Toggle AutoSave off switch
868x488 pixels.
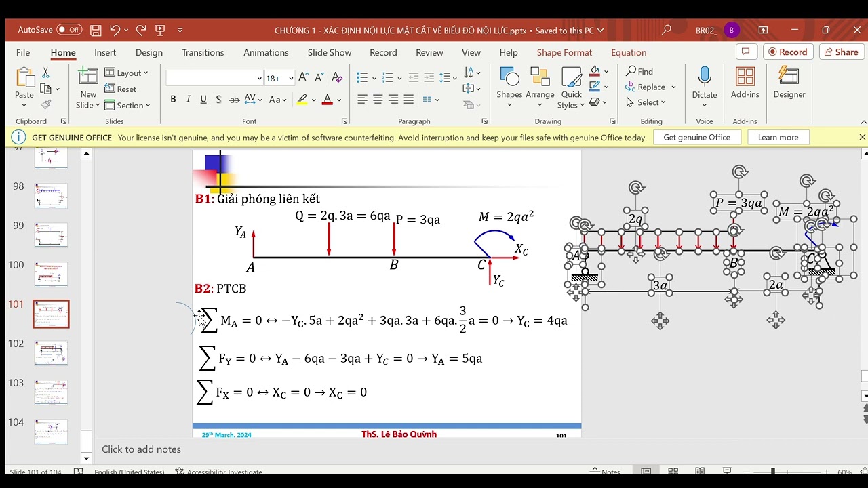click(69, 30)
